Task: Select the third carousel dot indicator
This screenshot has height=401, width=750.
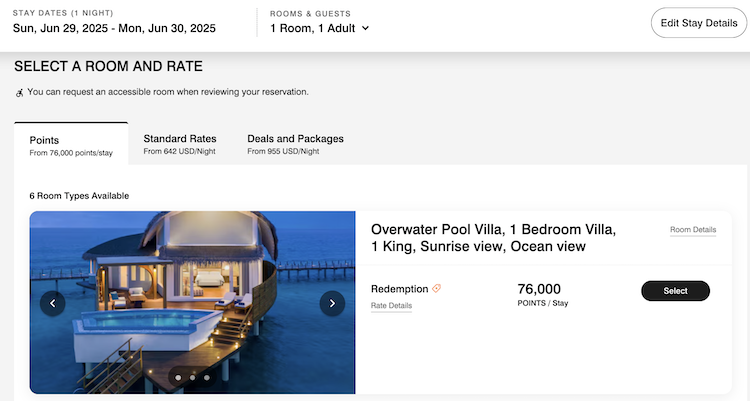Action: pos(207,378)
